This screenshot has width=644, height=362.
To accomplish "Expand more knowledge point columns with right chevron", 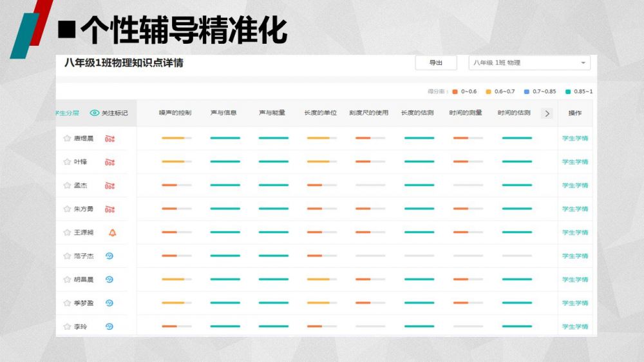I will tap(547, 113).
